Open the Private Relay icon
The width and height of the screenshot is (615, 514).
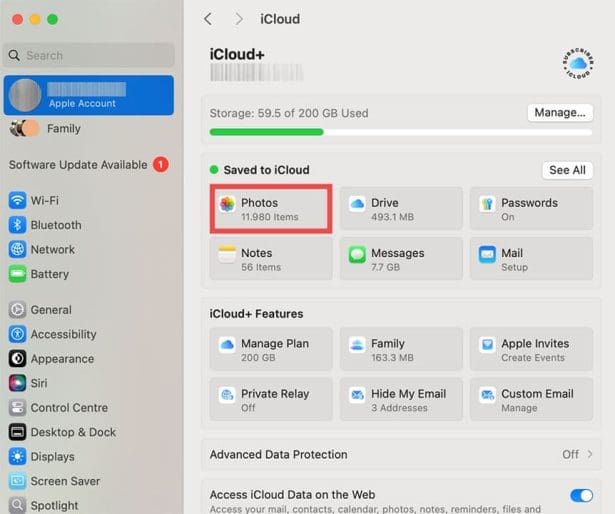(227, 395)
